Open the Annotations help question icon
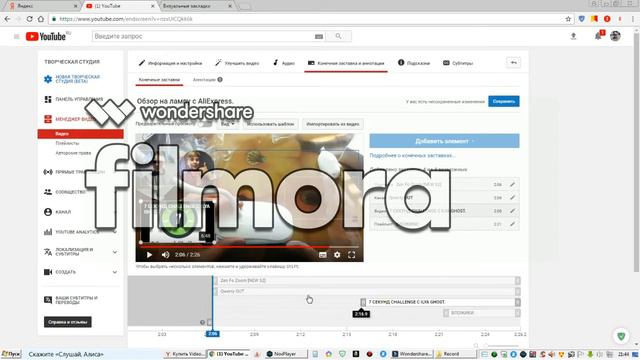 (x=220, y=80)
